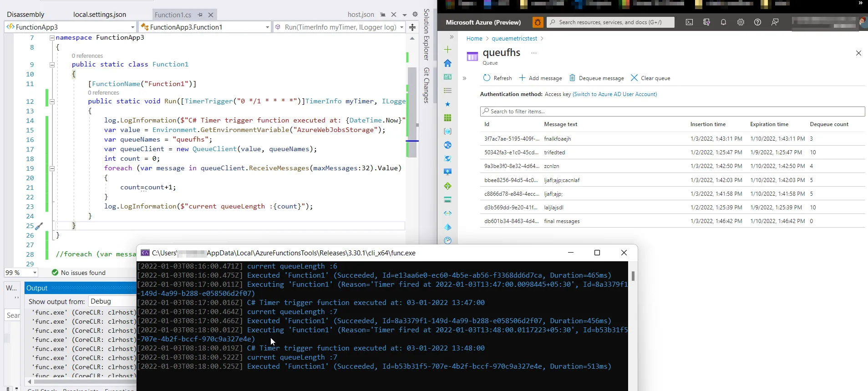The height and width of the screenshot is (391, 868).
Task: Open Directories and subscriptions filter icon
Action: (706, 22)
